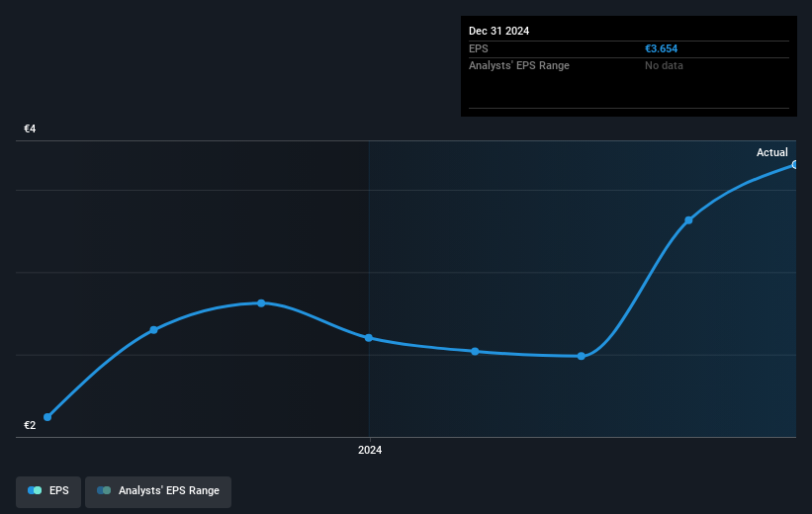Click the Dec 31 2024 endpoint data marker

point(795,165)
